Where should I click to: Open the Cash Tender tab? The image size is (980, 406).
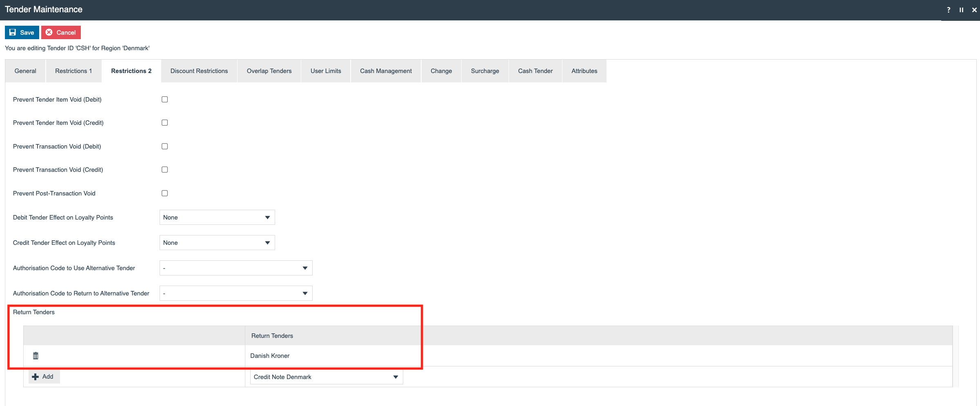pos(536,71)
